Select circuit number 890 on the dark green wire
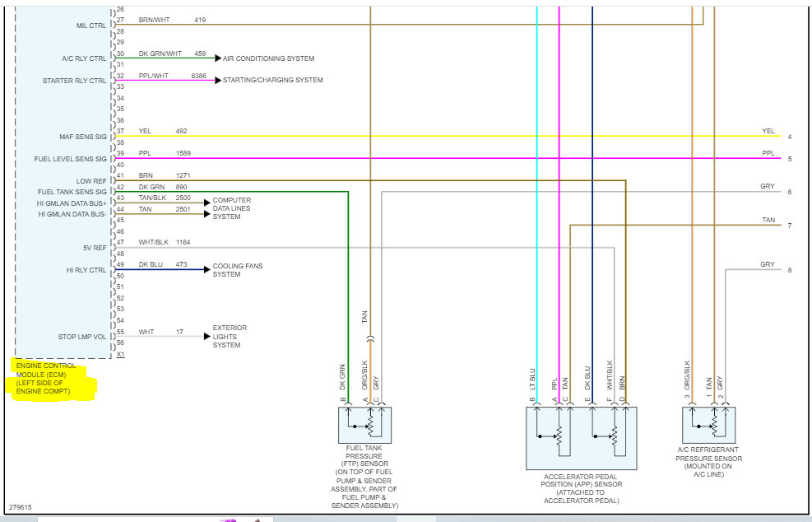812x522 pixels. [x=181, y=187]
